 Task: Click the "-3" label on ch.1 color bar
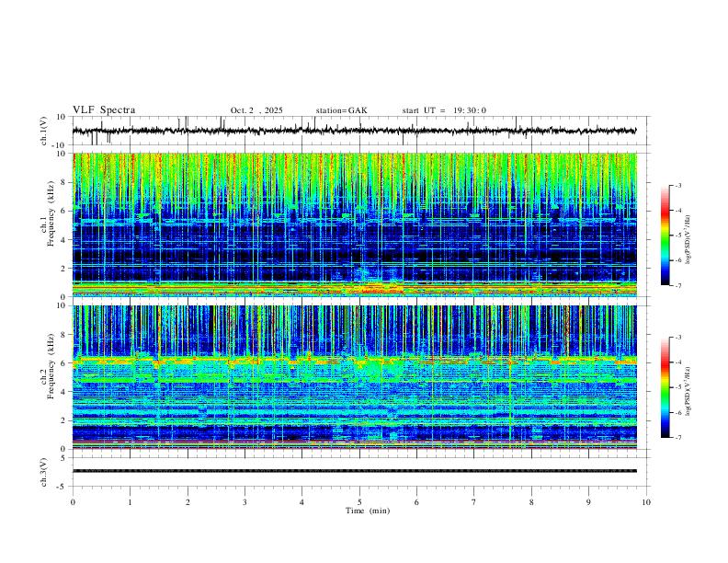pos(677,185)
